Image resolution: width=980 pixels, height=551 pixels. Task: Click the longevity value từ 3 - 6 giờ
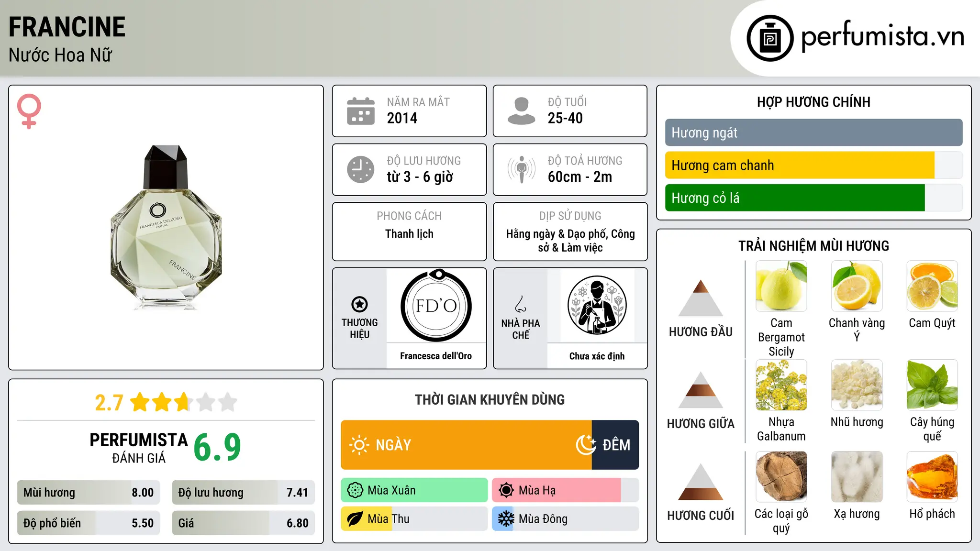pos(420,177)
